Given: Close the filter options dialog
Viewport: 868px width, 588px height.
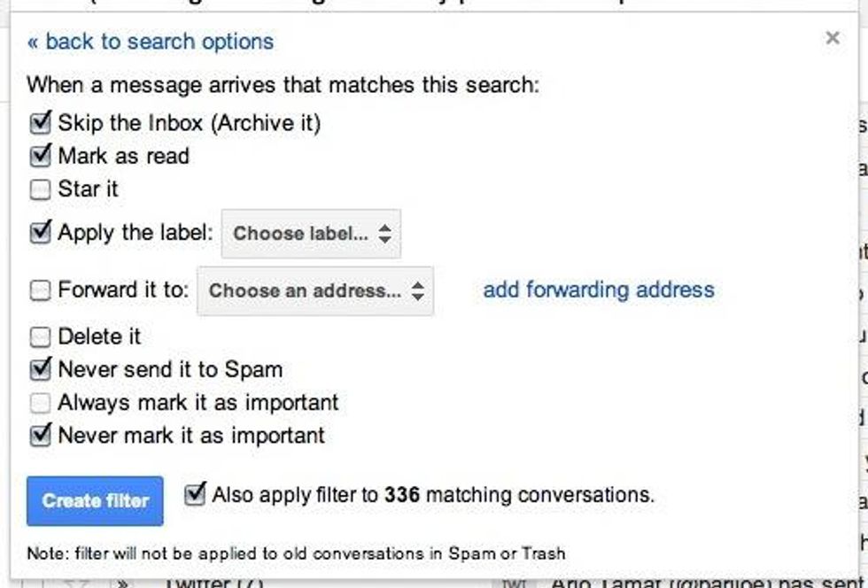Looking at the screenshot, I should point(832,38).
